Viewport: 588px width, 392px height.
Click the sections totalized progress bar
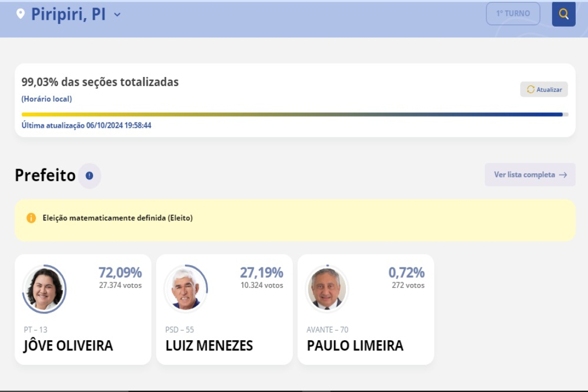[295, 114]
